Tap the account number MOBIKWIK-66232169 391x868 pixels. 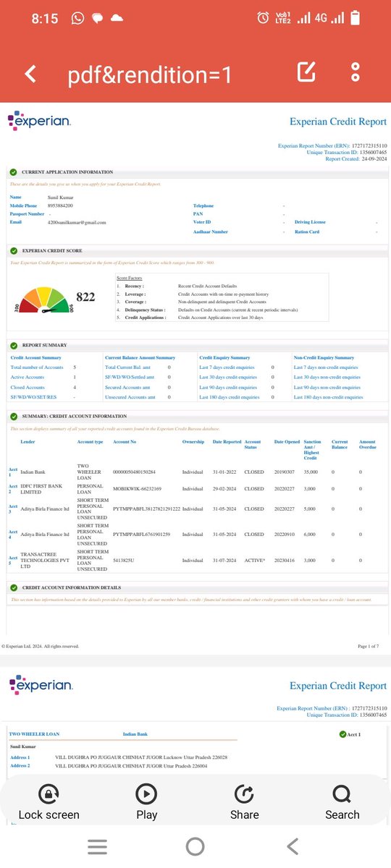click(137, 489)
